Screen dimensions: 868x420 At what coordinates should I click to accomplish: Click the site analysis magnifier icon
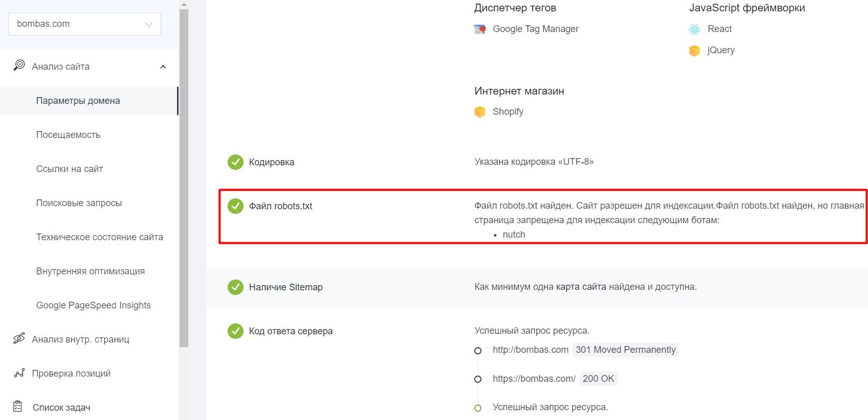(x=19, y=66)
